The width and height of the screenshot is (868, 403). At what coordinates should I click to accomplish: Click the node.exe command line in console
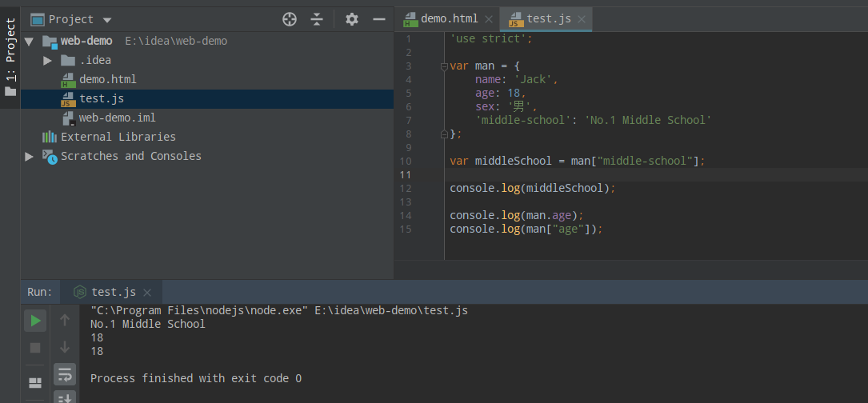tap(279, 311)
